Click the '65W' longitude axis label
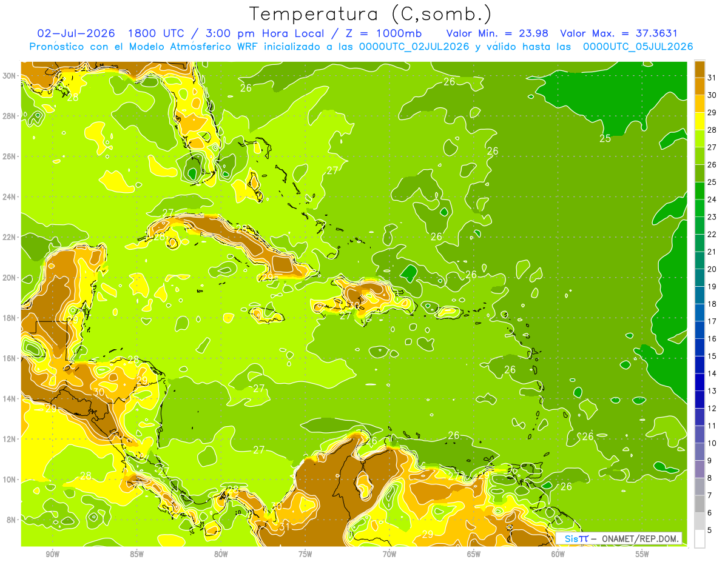This screenshot has height=562, width=728. pos(474,554)
